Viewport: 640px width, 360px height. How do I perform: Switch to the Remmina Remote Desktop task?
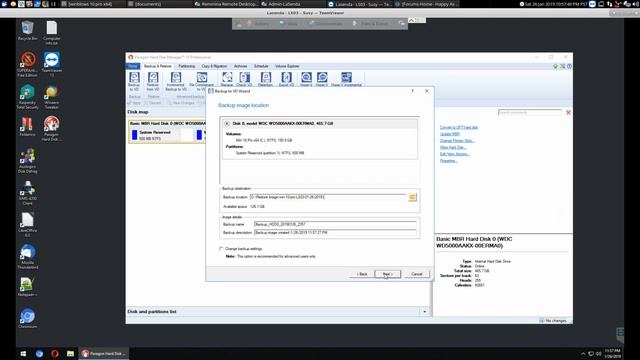pos(226,4)
